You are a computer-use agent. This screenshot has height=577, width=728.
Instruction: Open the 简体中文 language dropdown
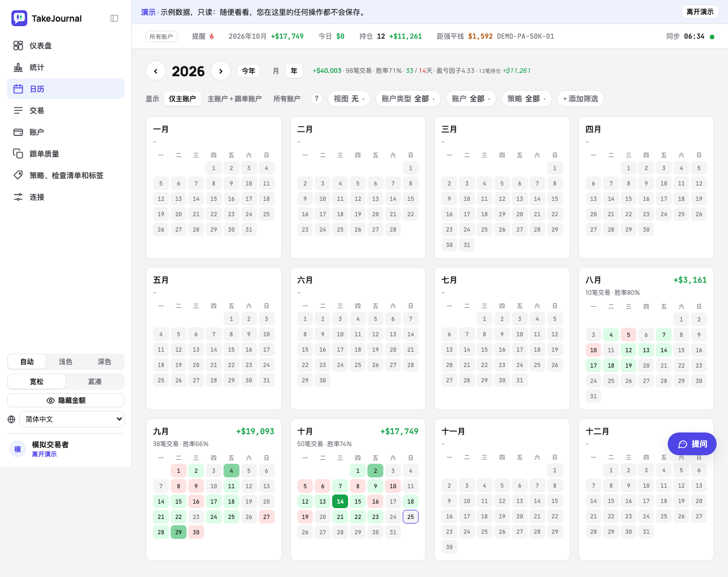point(72,419)
